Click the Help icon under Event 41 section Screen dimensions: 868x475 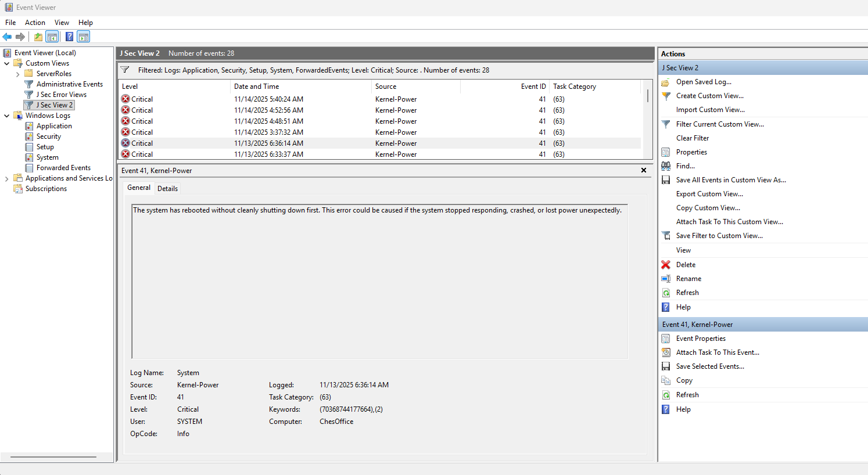(666, 409)
